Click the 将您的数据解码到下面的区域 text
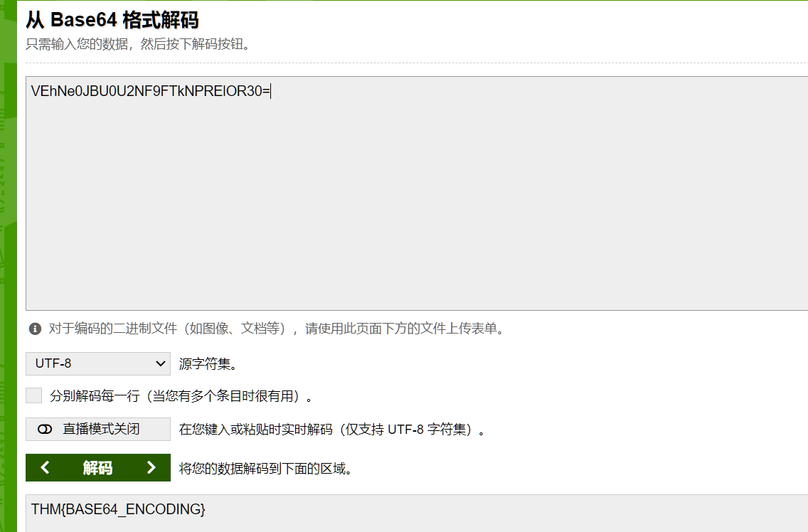808x532 pixels. click(x=265, y=468)
